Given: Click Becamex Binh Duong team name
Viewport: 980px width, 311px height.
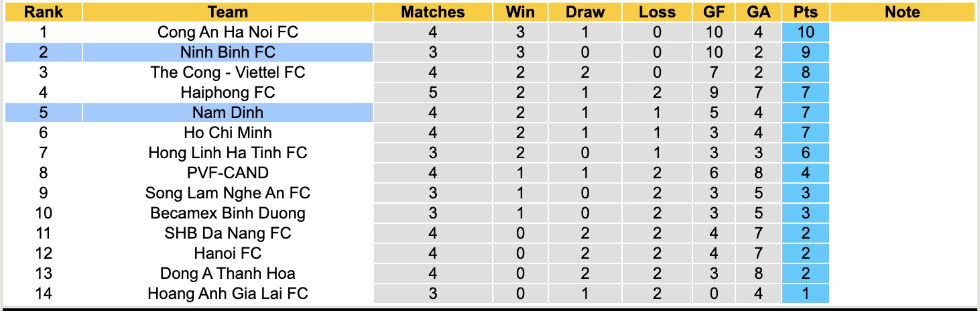Looking at the screenshot, I should 228,213.
